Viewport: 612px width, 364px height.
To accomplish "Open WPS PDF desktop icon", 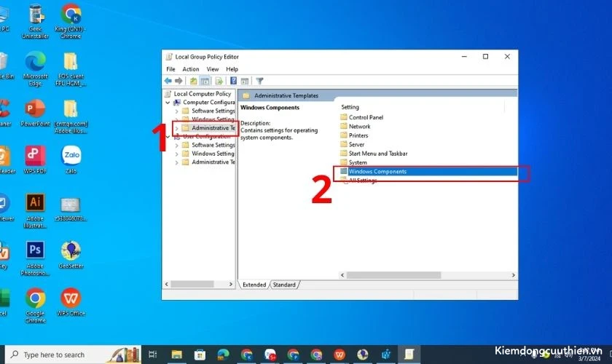I will pyautogui.click(x=35, y=159).
